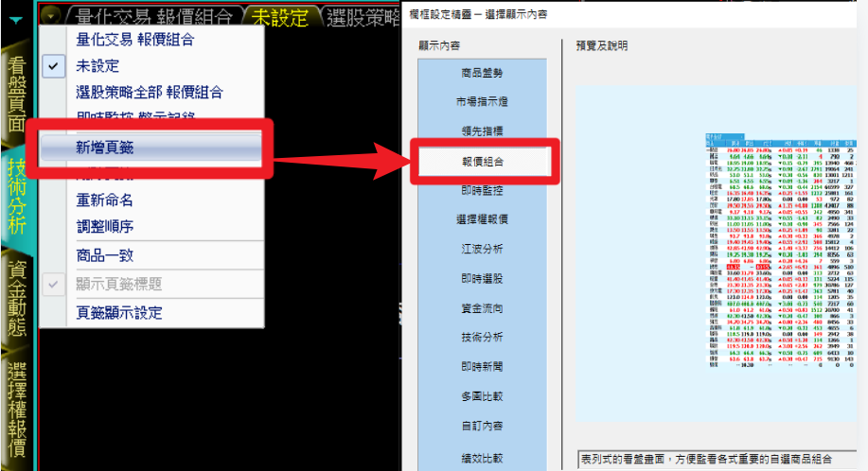Choose 量化交易 報價組合 in the menu
868x471 pixels.
[135, 40]
